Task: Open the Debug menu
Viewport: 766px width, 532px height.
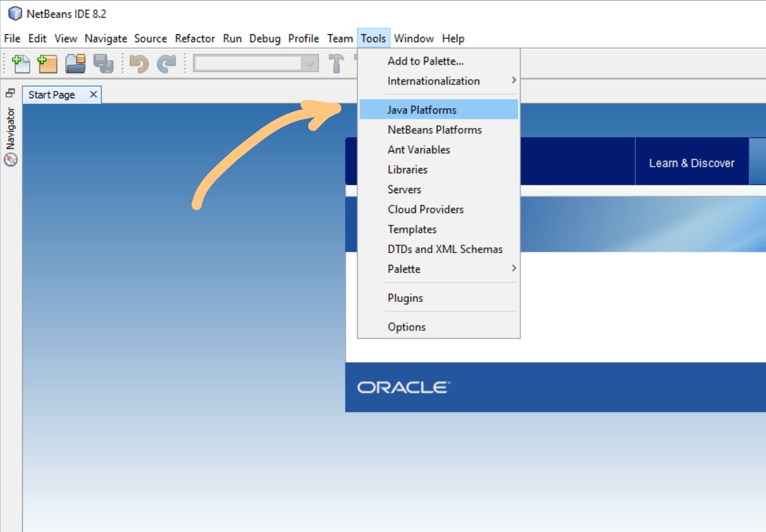Action: pyautogui.click(x=265, y=38)
